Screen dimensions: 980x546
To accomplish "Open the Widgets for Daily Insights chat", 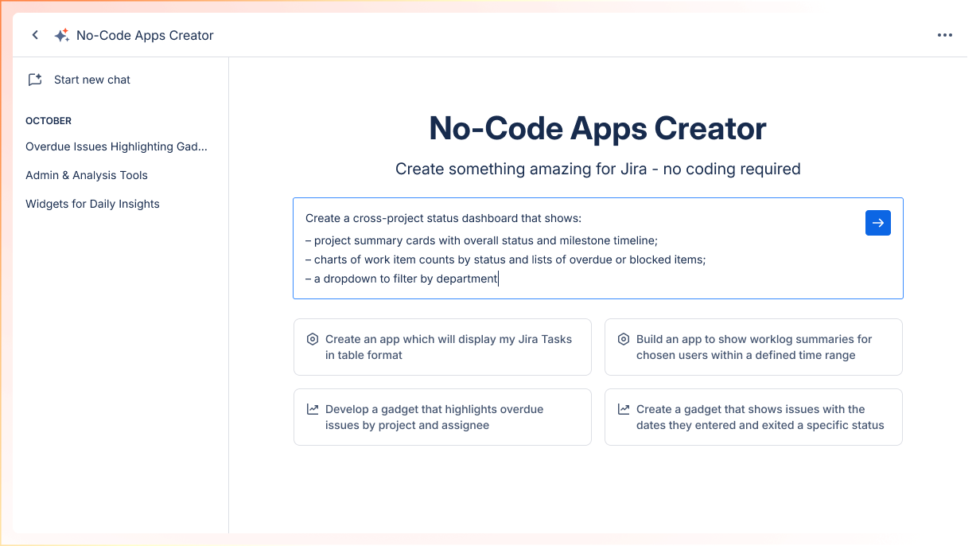I will [x=92, y=204].
